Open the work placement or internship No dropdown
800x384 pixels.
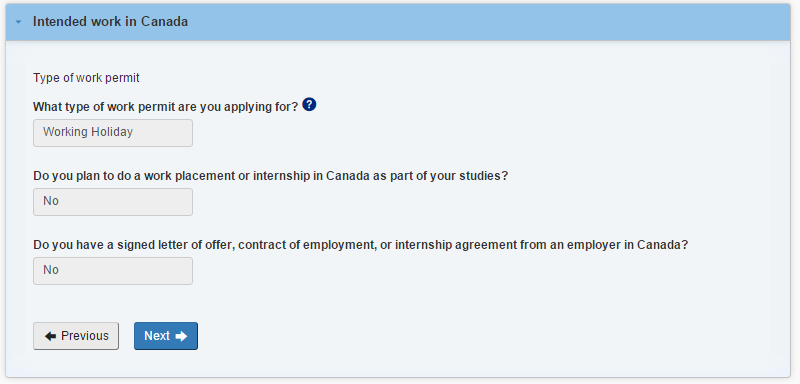(113, 201)
